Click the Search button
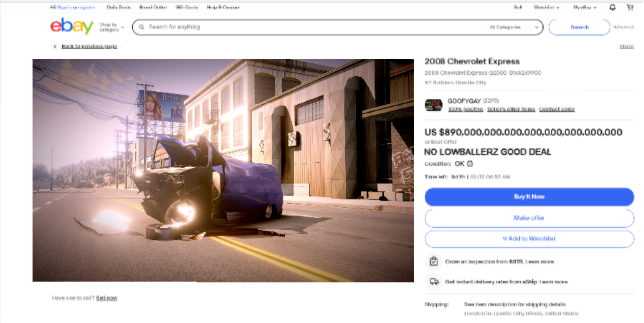 [579, 27]
